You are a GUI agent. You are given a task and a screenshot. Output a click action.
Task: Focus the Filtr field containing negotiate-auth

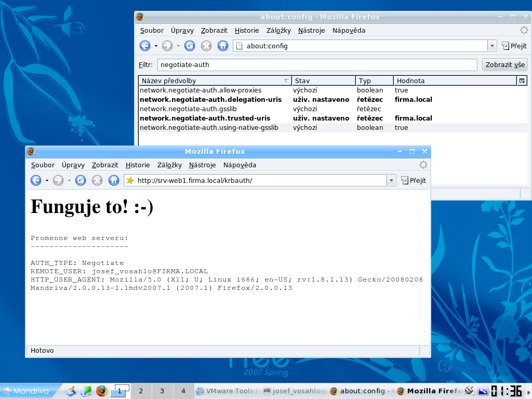coord(317,65)
